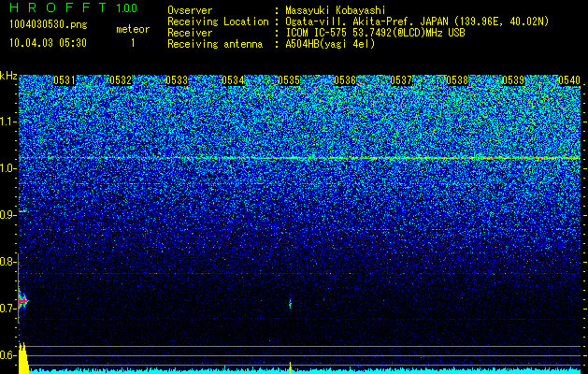This screenshot has height=374, width=588.
Task: Click the ICOM IC-575 receiver text
Action: [x=375, y=33]
